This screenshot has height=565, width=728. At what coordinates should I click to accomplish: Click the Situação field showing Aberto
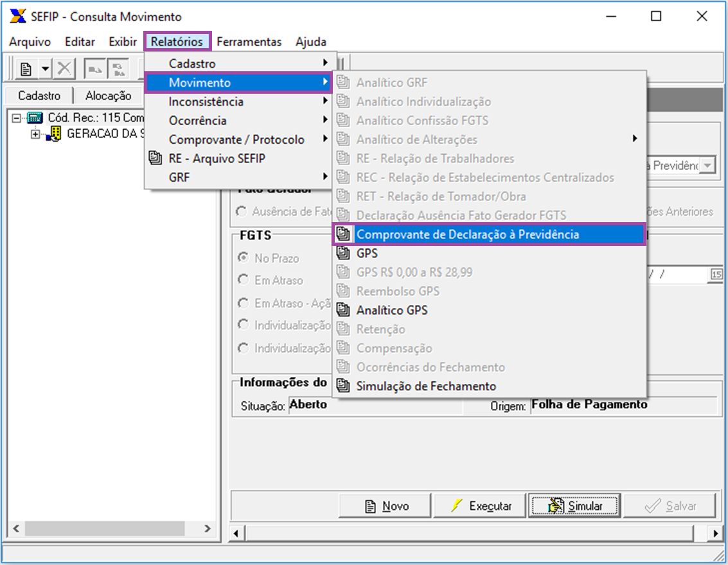coord(375,404)
